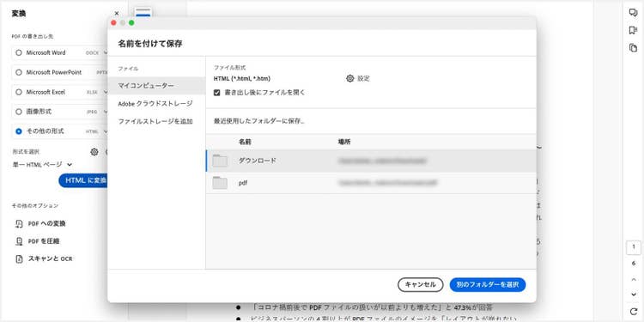The height and width of the screenshot is (322, 644).
Task: Select the pdf folder row
Action: tap(371, 183)
